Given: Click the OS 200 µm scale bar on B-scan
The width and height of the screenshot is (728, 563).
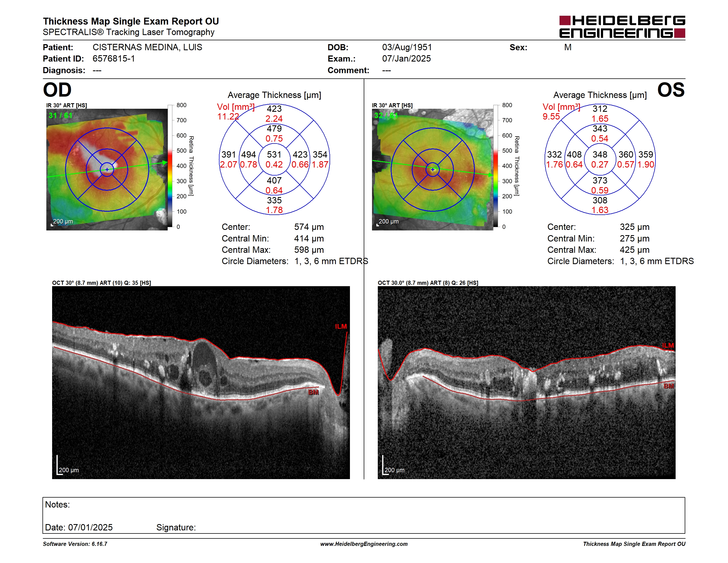Looking at the screenshot, I should click(x=393, y=465).
